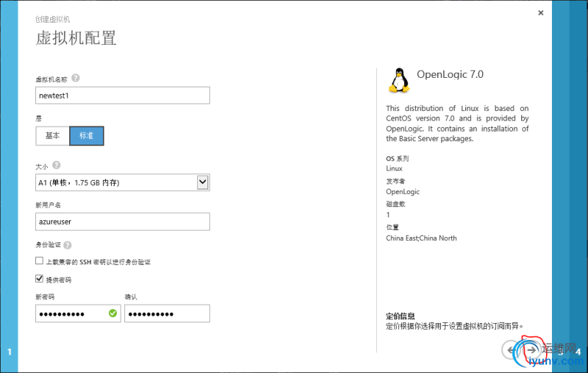Enable SSH key upload checkbox

click(40, 261)
